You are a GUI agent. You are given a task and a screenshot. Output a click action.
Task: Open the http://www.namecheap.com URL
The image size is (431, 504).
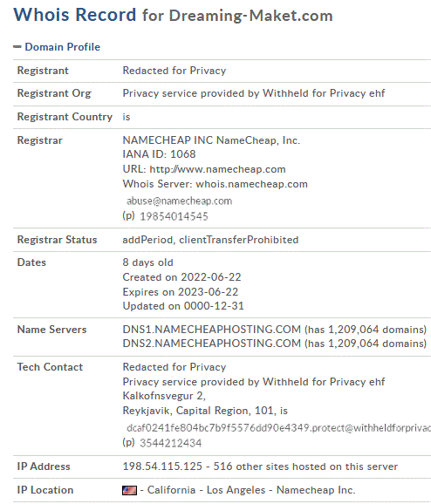[x=217, y=169]
